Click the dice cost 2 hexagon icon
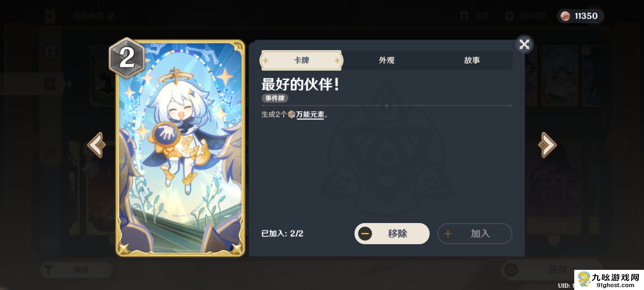This screenshot has width=644, height=290. click(x=127, y=58)
